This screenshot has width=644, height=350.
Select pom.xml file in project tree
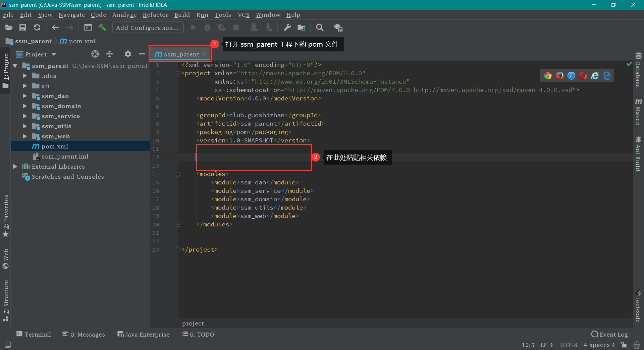click(x=55, y=146)
